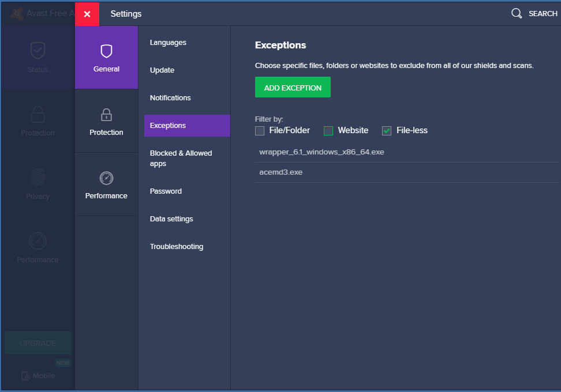Toggle the Website filter checkbox
The image size is (561, 392).
tap(328, 131)
